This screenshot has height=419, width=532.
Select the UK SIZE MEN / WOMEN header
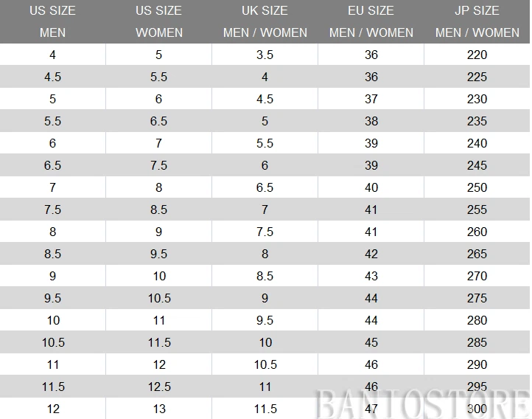(x=265, y=21)
